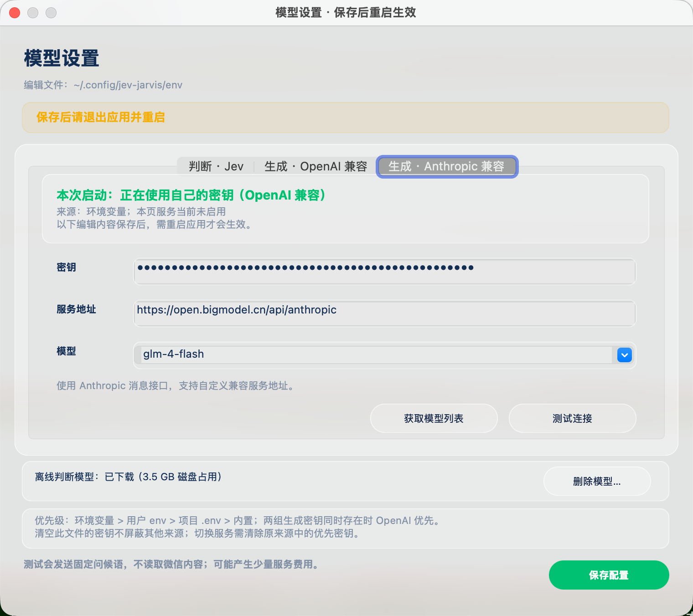Click the 删除模型... button

[597, 481]
